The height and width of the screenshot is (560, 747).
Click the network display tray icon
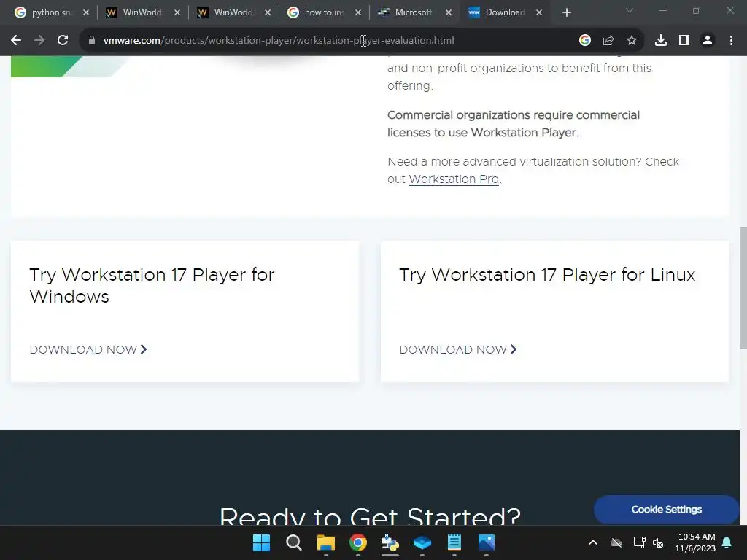point(639,542)
